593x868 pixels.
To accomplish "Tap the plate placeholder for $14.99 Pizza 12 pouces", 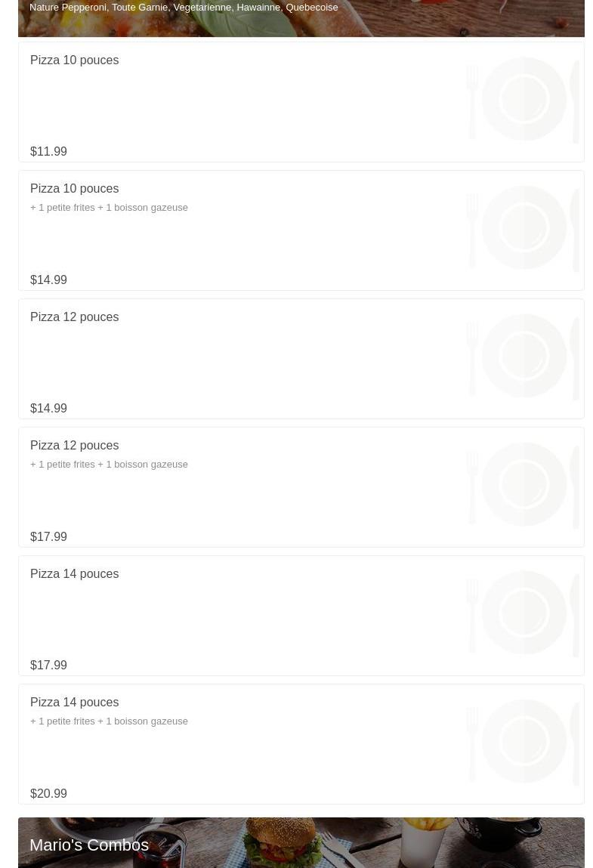I will (524, 356).
